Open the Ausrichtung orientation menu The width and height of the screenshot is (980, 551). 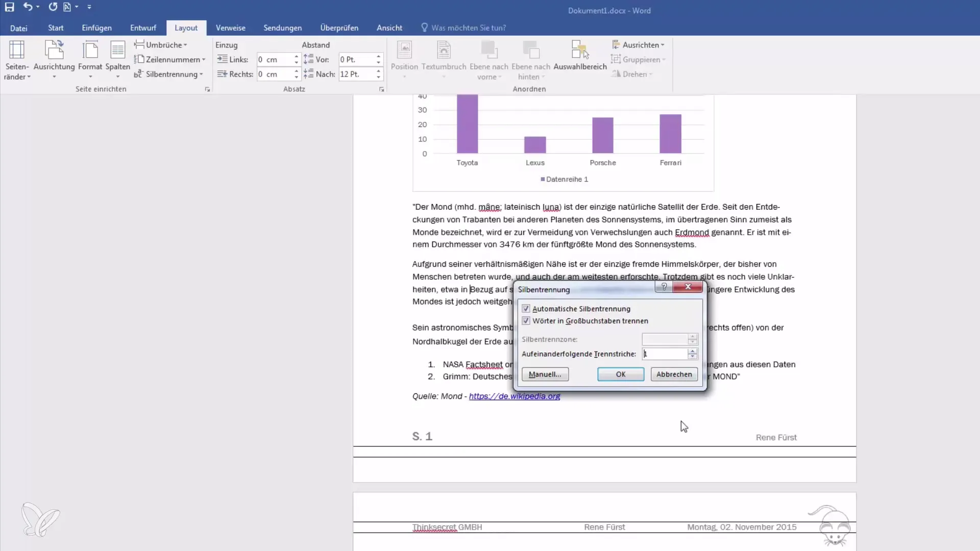click(54, 60)
